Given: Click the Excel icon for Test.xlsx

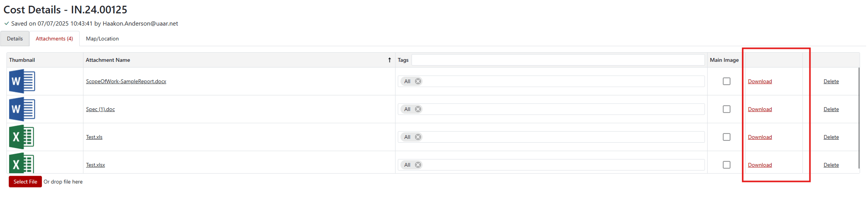Looking at the screenshot, I should [22, 164].
